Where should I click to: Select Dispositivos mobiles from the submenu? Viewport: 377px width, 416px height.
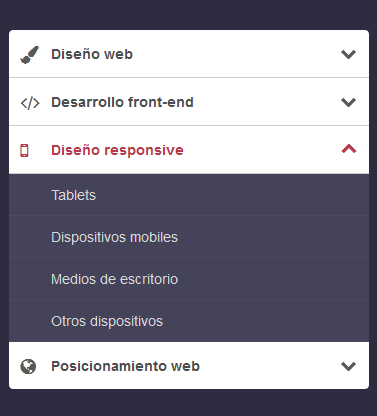114,237
